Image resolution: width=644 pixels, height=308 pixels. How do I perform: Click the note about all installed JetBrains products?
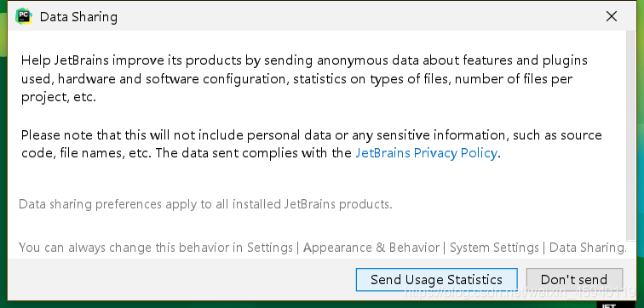tap(205, 204)
